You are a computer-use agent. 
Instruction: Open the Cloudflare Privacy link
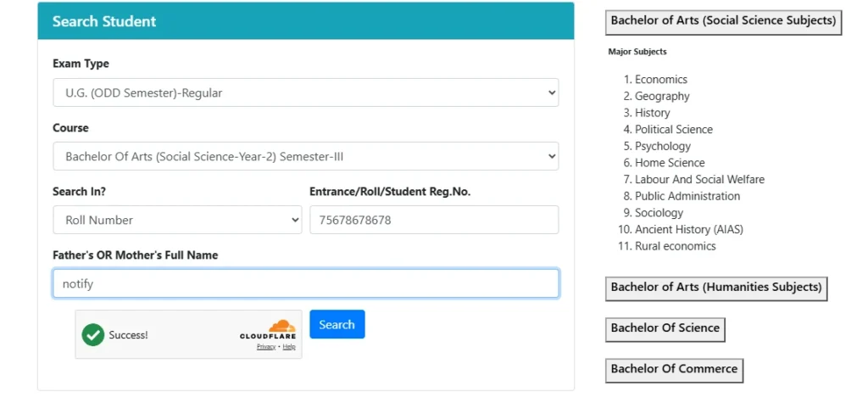(265, 347)
